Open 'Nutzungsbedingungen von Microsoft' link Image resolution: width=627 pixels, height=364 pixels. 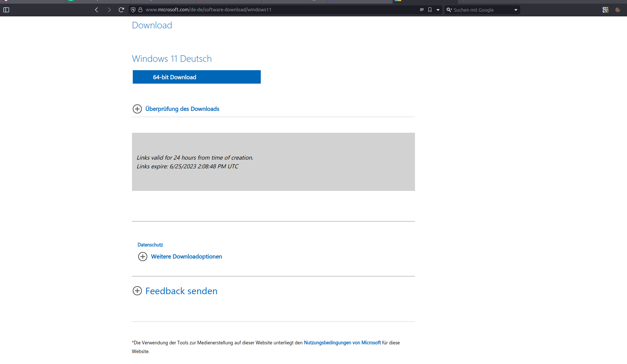coord(342,343)
